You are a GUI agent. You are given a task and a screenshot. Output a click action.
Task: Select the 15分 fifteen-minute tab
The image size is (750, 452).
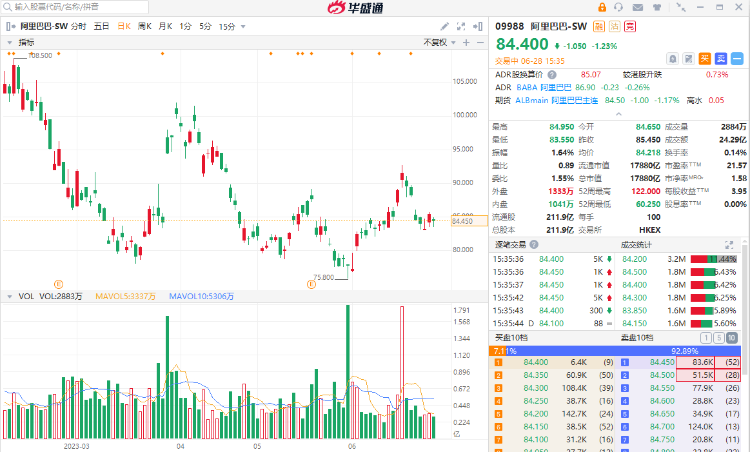[227, 26]
